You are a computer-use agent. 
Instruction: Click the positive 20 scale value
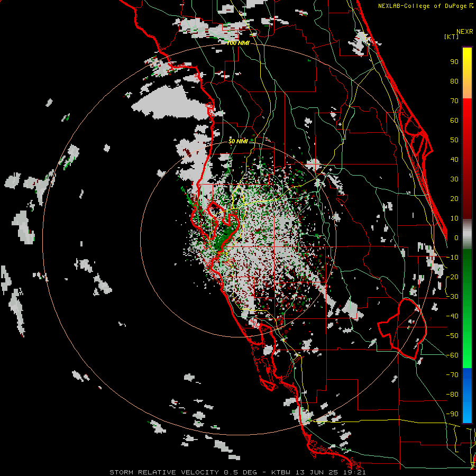(454, 199)
